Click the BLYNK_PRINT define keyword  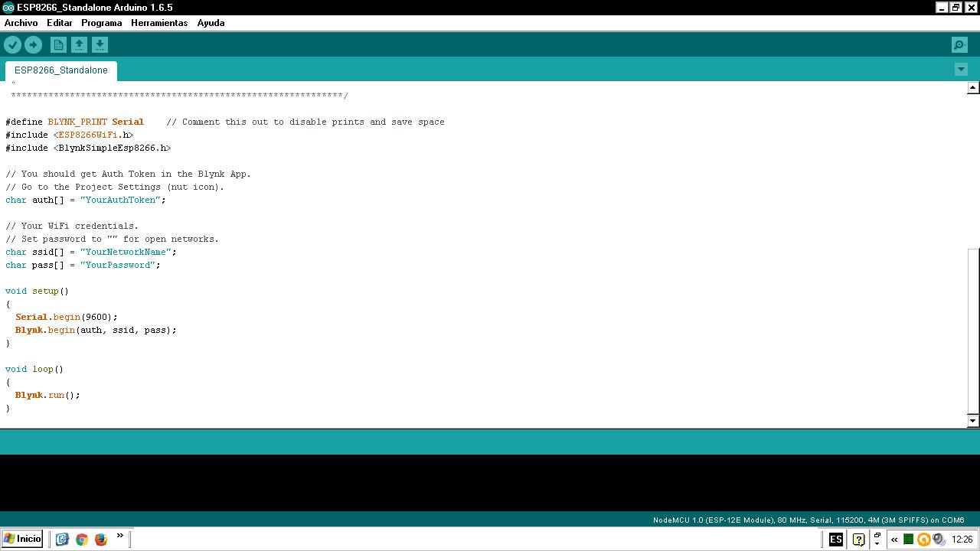pyautogui.click(x=77, y=122)
